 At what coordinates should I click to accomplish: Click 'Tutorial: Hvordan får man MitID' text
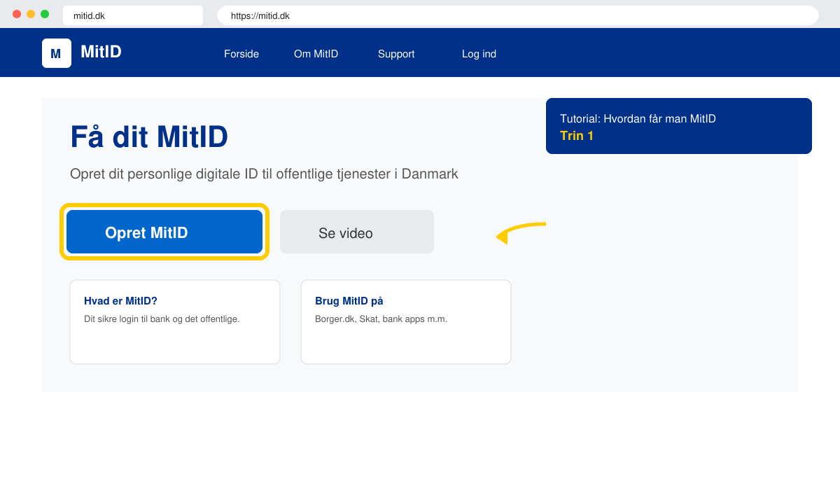point(638,119)
